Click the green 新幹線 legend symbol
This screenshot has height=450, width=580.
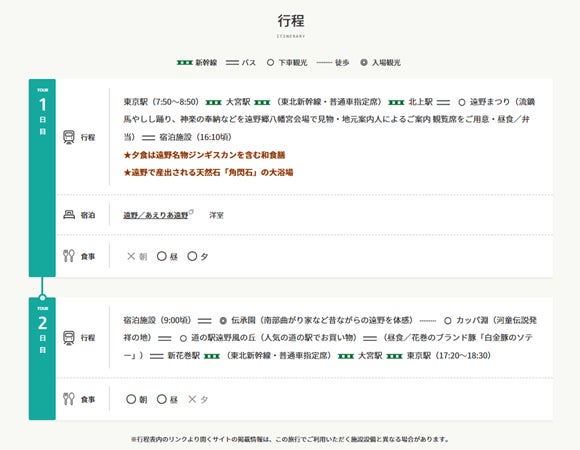click(185, 62)
